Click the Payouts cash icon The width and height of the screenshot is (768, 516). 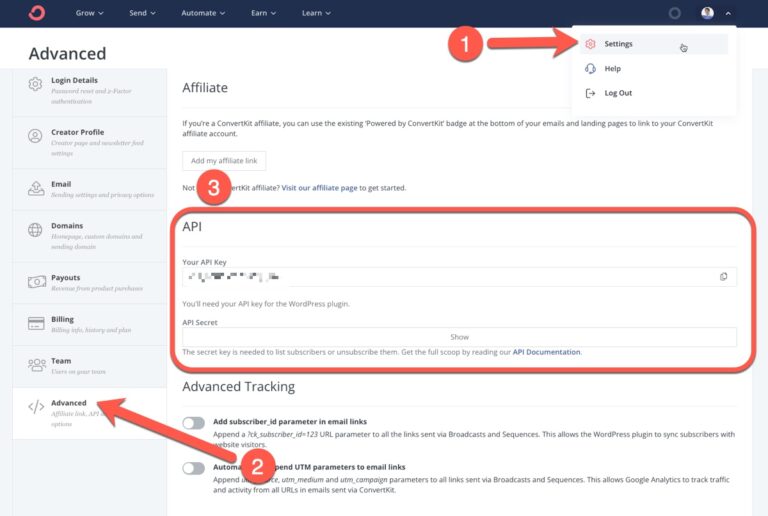pos(37,282)
